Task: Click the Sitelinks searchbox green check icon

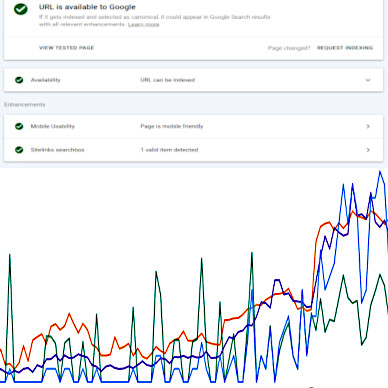Action: pos(19,150)
